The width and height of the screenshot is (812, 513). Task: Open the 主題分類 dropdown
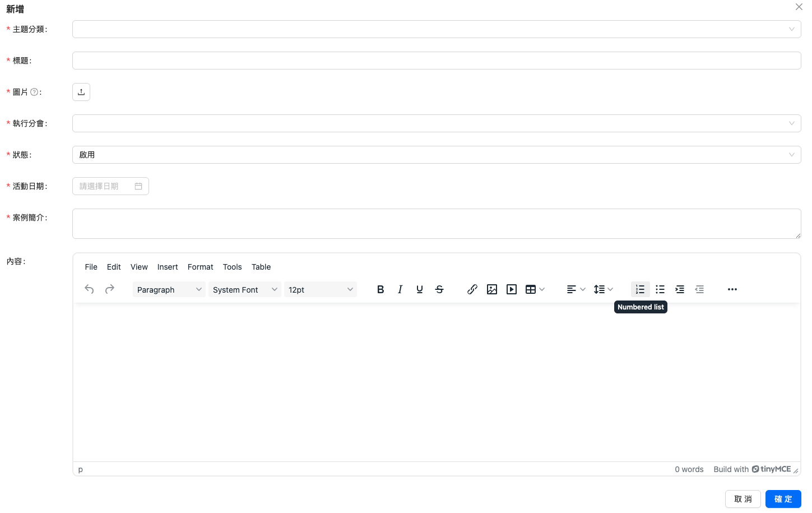tap(436, 29)
